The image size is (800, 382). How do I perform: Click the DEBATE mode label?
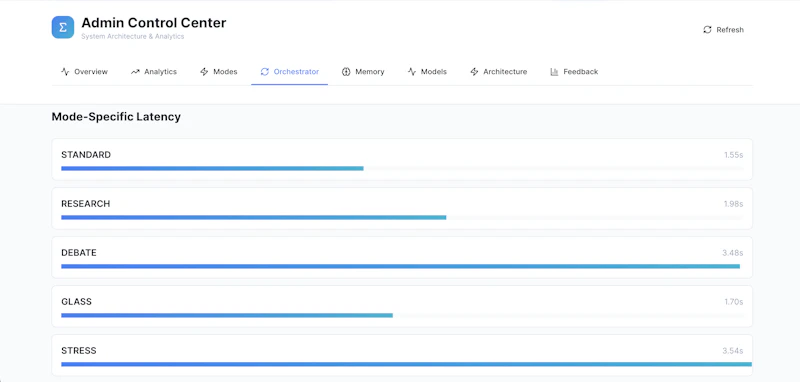point(79,252)
